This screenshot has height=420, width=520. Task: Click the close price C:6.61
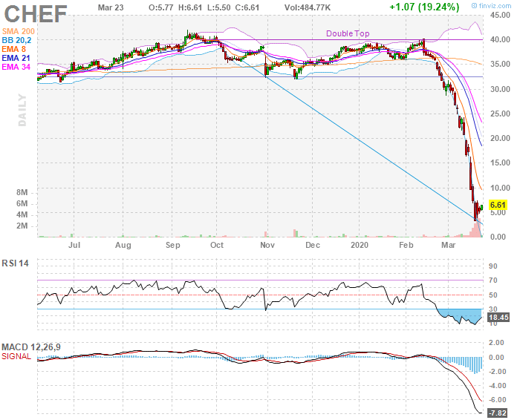click(247, 7)
